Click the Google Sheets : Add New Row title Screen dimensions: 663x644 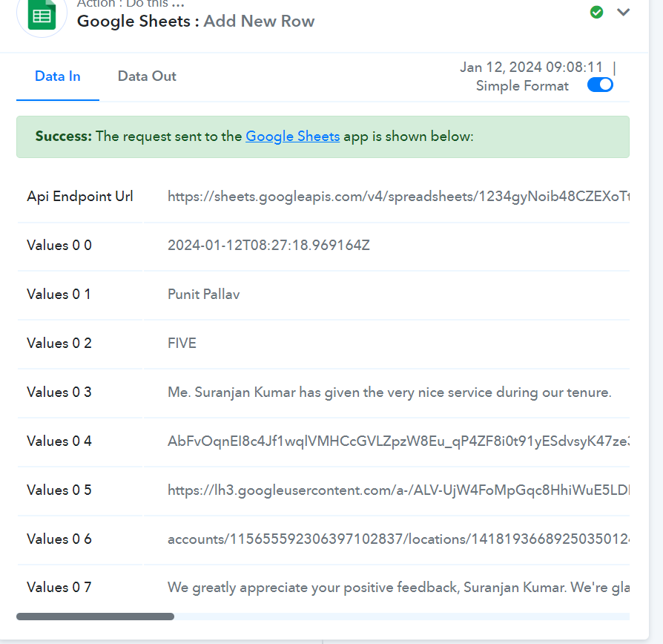point(196,22)
